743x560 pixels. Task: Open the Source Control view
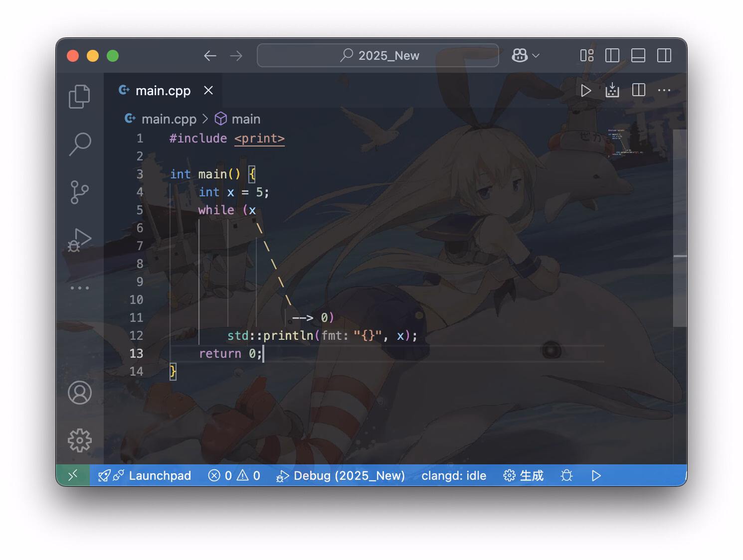tap(79, 192)
